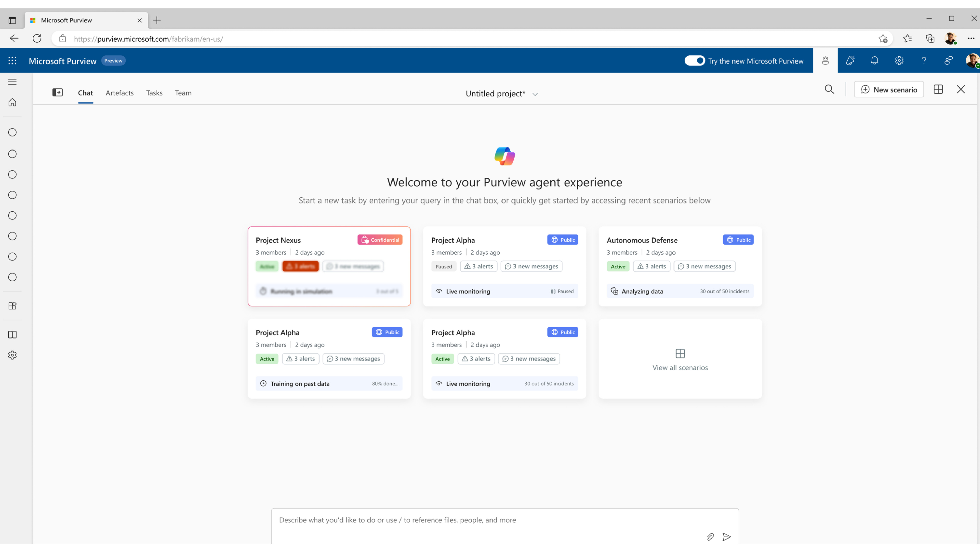Switch to the Tasks tab
Image resolution: width=980 pixels, height=551 pixels.
coord(154,93)
